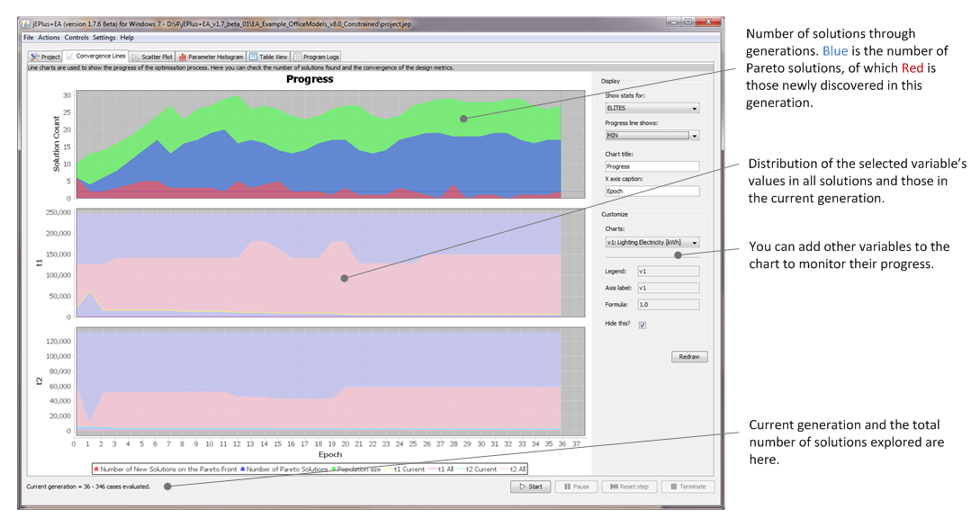Click the Start button
Image resolution: width=980 pixels, height=527 pixels.
(x=531, y=487)
